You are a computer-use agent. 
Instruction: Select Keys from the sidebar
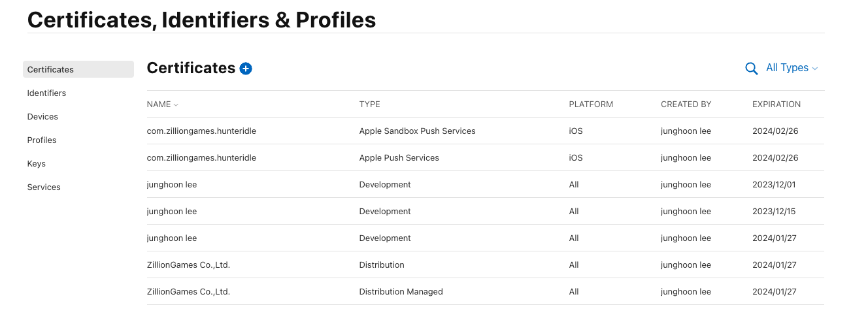pos(36,163)
